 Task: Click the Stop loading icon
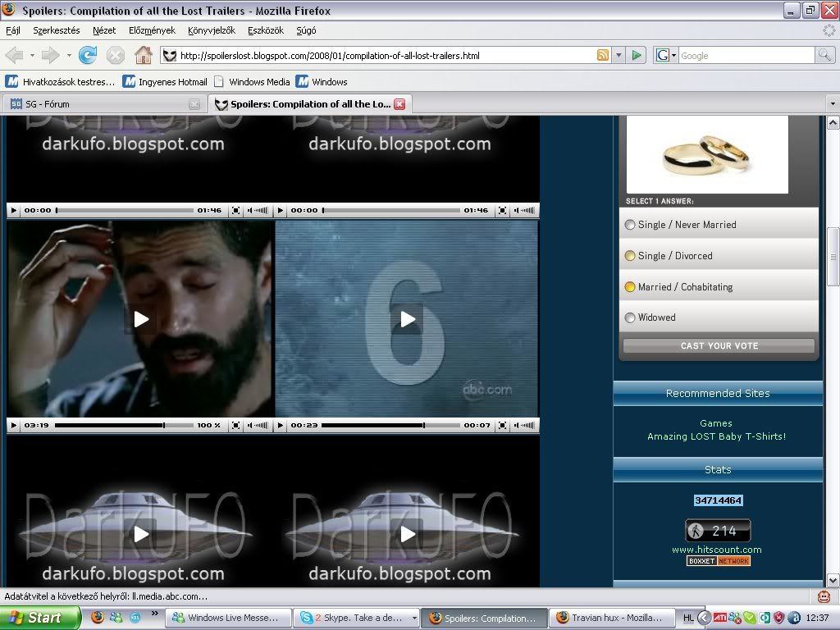point(116,56)
